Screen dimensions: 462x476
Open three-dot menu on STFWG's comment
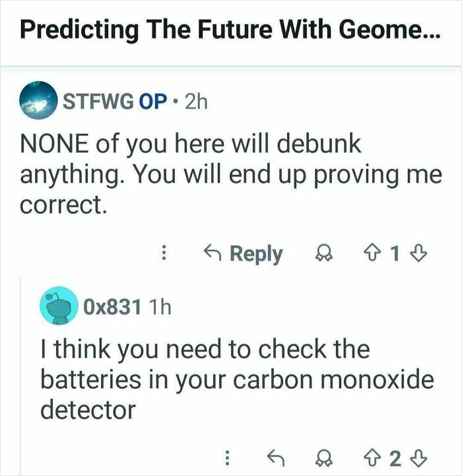(164, 253)
